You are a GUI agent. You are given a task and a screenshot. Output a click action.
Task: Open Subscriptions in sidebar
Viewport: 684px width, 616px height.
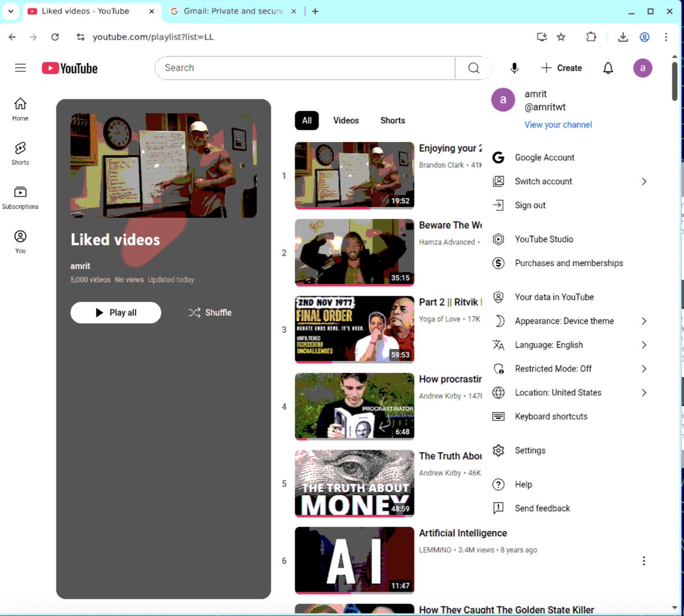point(20,198)
